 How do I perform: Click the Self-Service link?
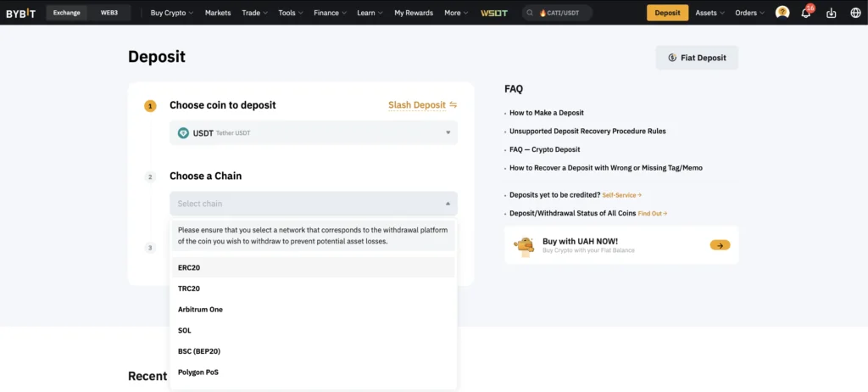pyautogui.click(x=621, y=195)
